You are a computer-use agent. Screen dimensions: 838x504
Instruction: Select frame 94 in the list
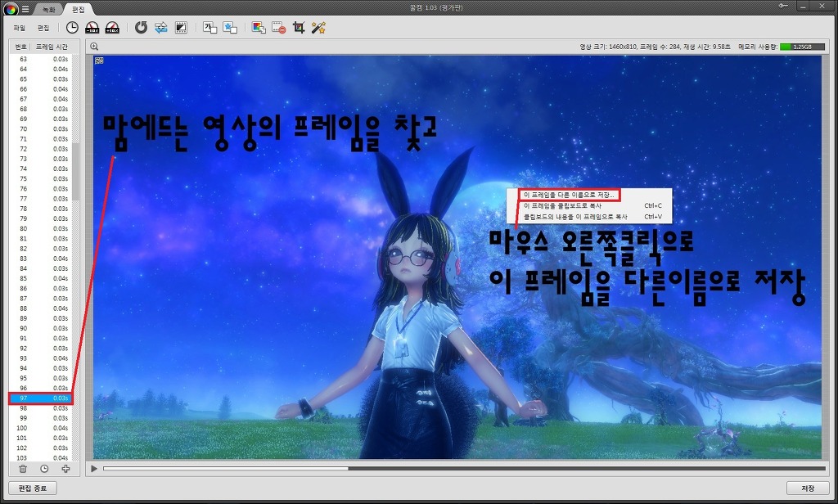[x=41, y=368]
